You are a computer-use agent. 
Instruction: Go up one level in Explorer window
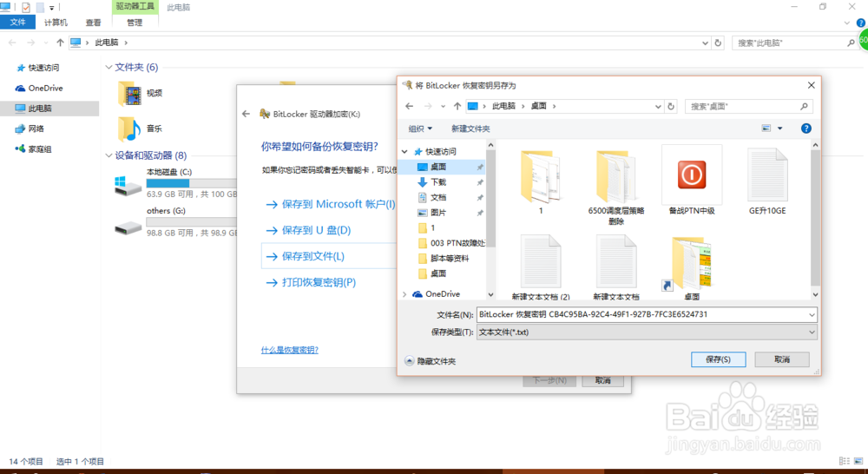pyautogui.click(x=60, y=43)
